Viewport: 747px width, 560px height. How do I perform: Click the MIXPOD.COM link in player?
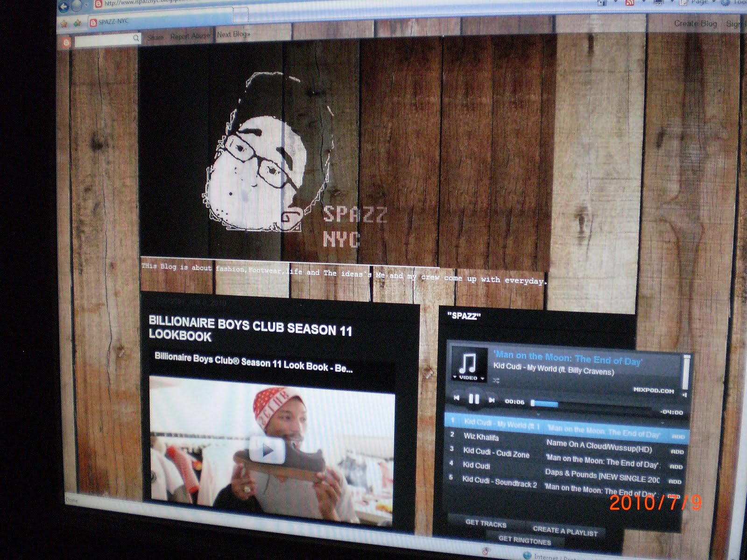tap(654, 390)
